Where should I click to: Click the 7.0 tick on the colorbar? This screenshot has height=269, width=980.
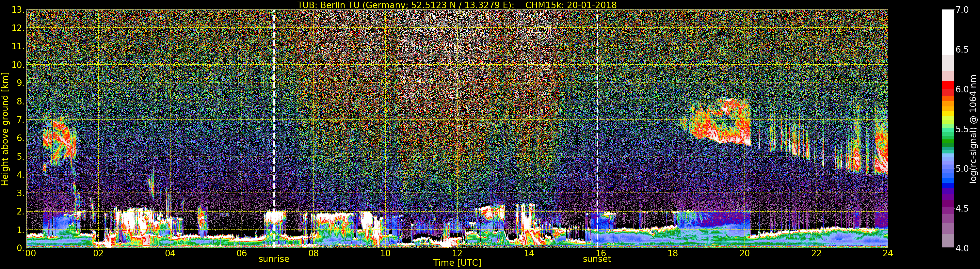[x=962, y=10]
